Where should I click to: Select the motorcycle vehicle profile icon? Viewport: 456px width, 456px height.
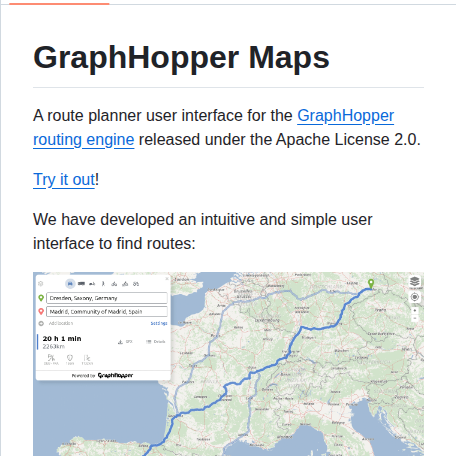click(92, 284)
